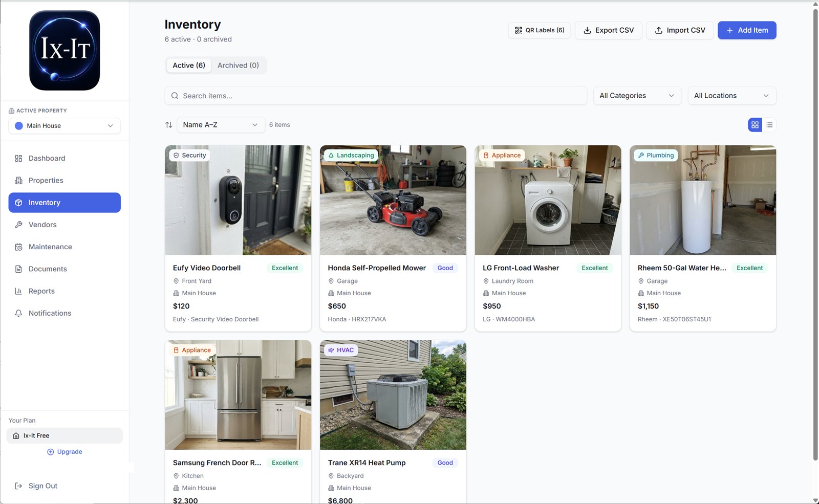
Task: Click the HVAC category tag
Action: 341,350
